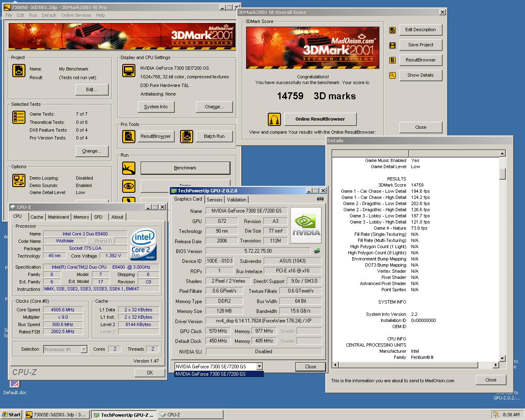Click the Change... button under Selected Tests
This screenshot has height=420, width=525.
coord(91,151)
